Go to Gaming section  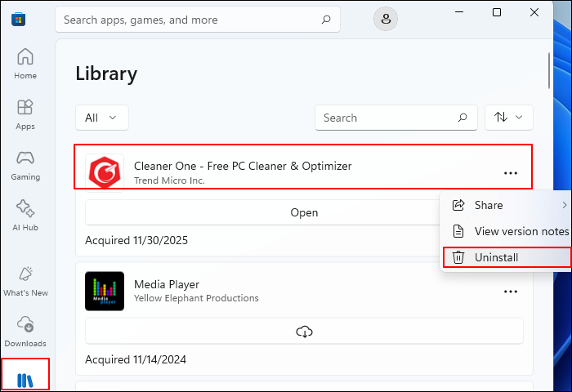pyautogui.click(x=25, y=165)
